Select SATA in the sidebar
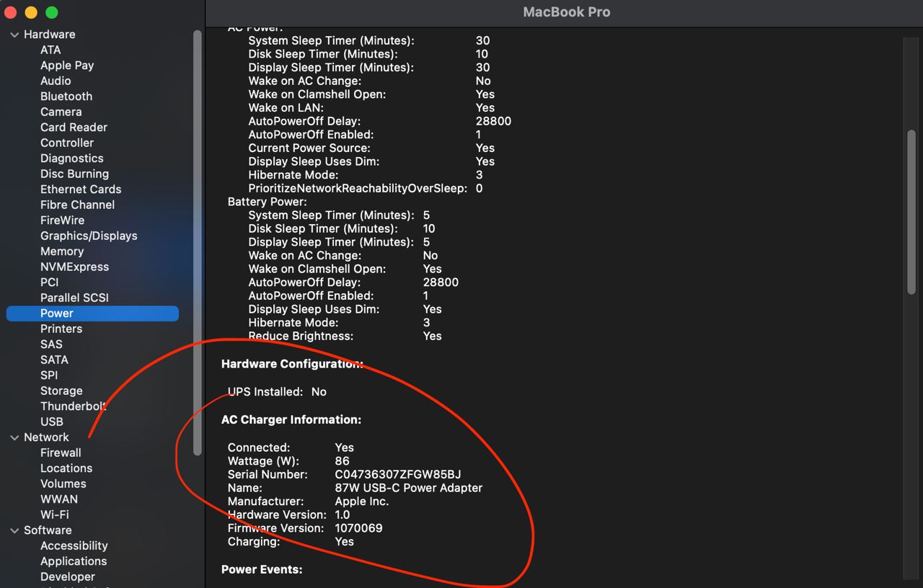Screen dimensions: 923x588 54,360
